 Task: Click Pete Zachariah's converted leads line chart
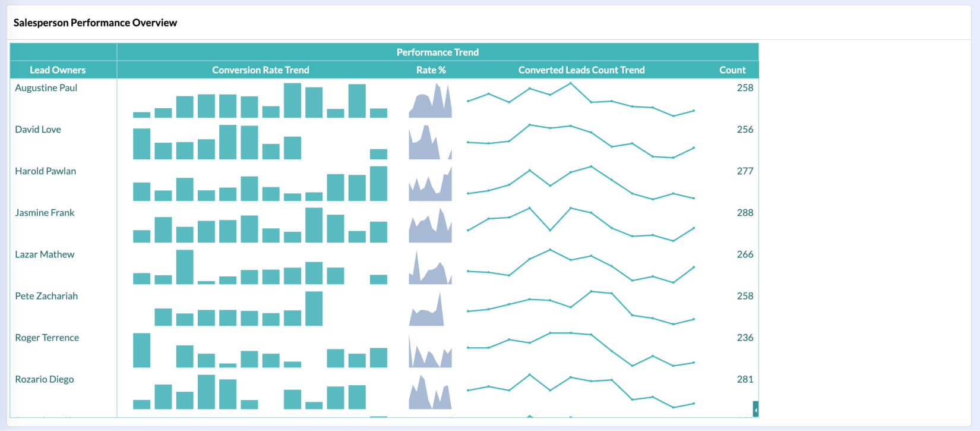click(x=581, y=308)
